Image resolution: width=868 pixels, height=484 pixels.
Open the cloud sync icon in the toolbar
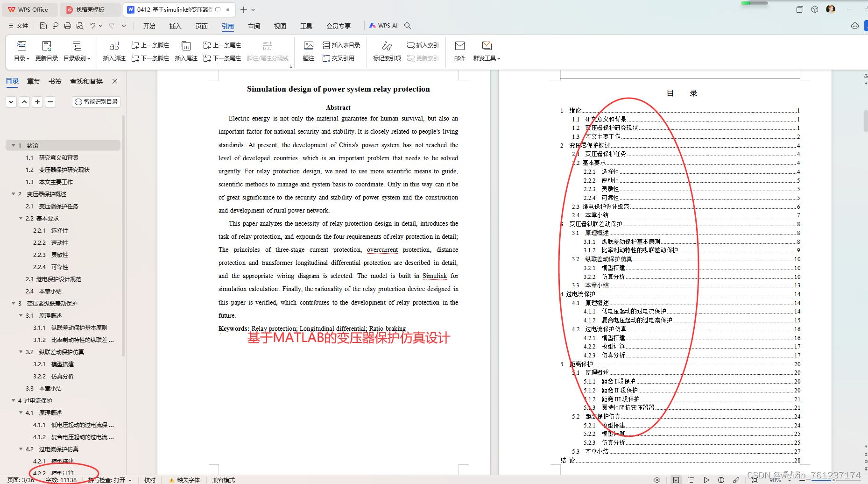click(x=855, y=26)
